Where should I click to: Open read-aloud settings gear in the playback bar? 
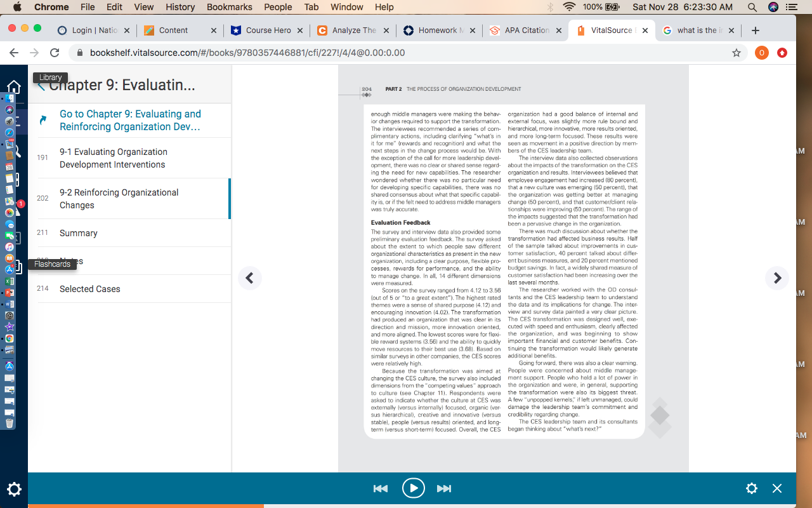coord(752,488)
